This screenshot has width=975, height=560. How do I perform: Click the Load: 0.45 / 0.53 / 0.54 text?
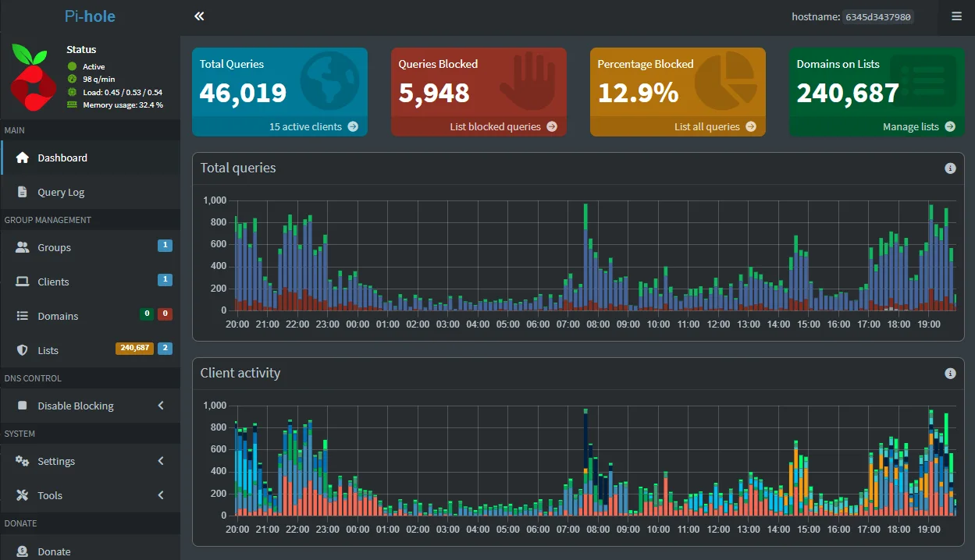tap(123, 92)
